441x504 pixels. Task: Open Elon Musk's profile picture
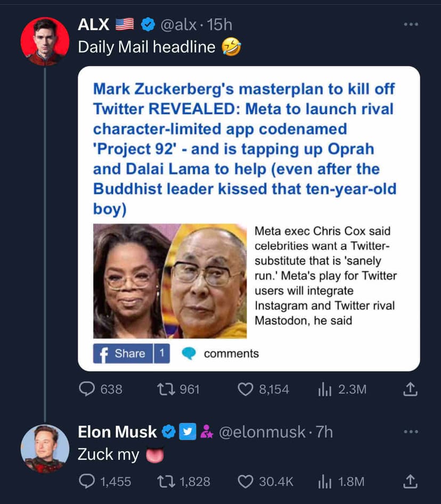click(45, 449)
